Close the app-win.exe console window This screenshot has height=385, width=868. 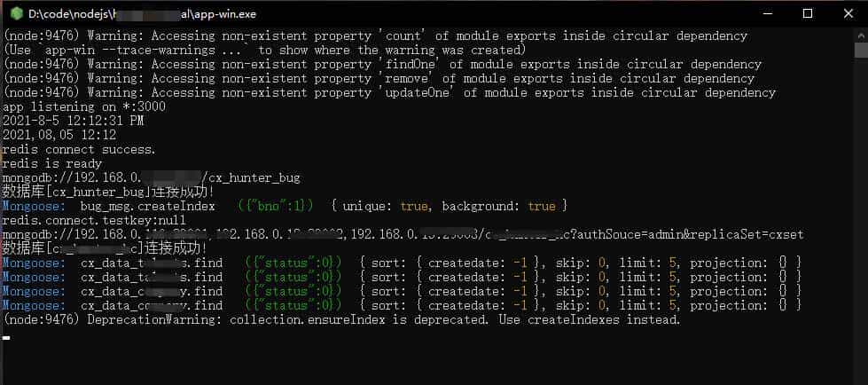pyautogui.click(x=848, y=13)
